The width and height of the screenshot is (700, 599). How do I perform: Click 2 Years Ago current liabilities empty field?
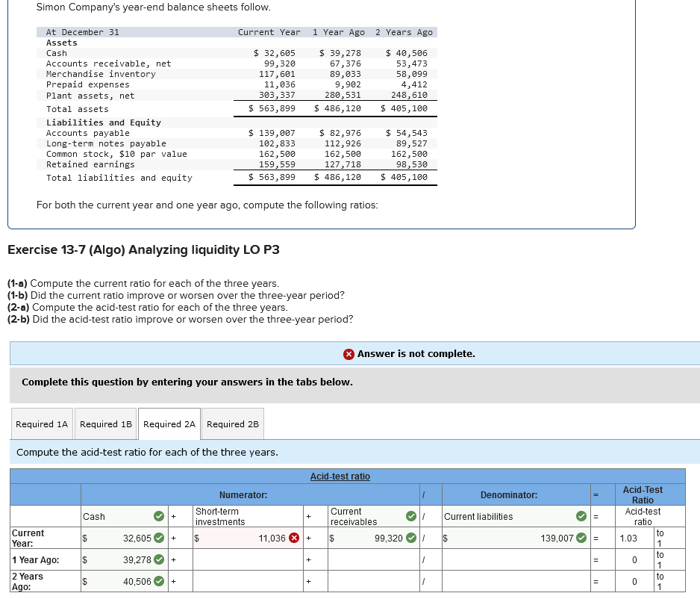point(516,581)
